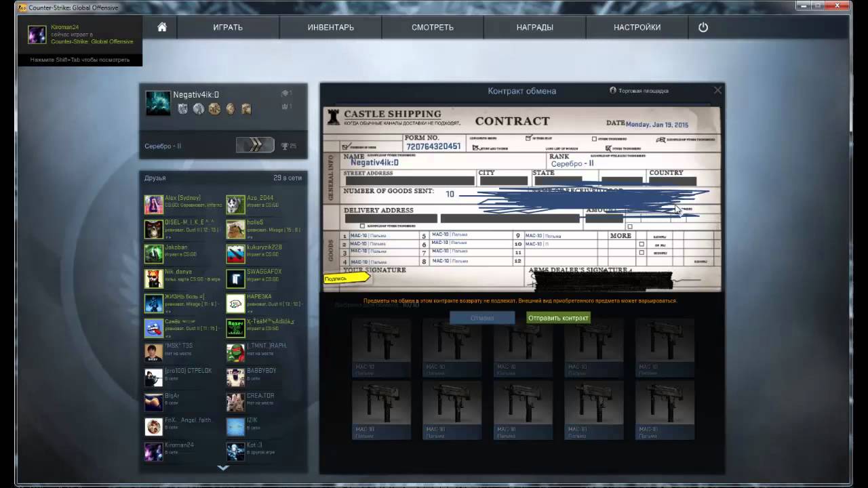Screen dimensions: 868x488
Task: Select CREA;TOR friend avatar
Action: tap(235, 402)
